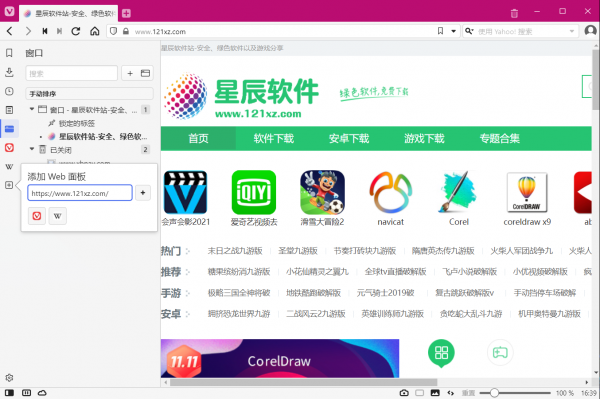
Task: Click the add web panel sidebar icon
Action: tap(9, 185)
